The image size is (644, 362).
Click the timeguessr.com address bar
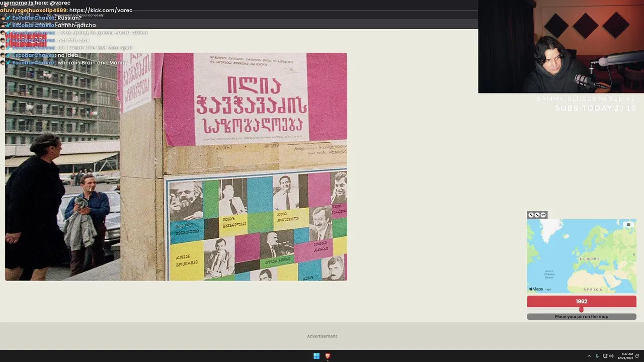point(73,15)
